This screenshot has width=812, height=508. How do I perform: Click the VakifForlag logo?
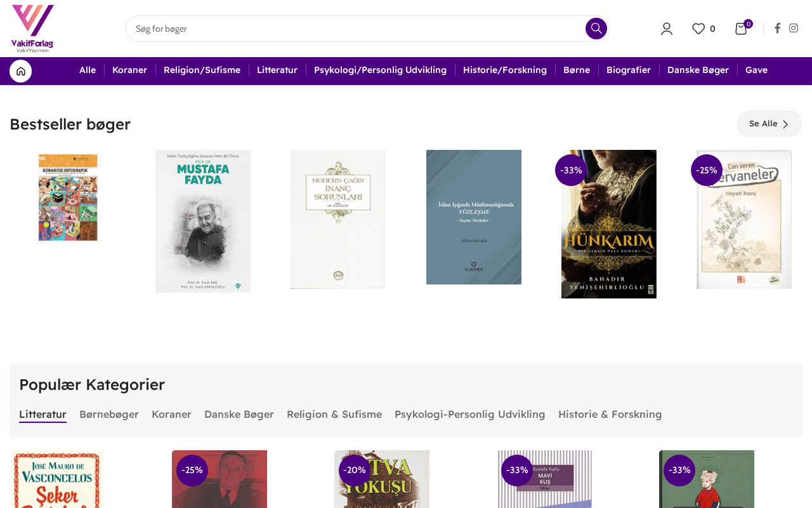32,29
